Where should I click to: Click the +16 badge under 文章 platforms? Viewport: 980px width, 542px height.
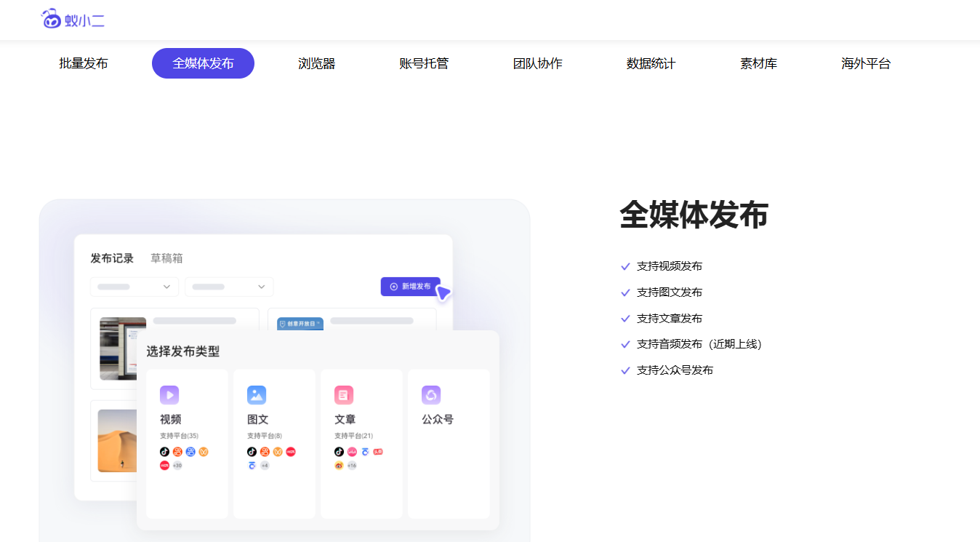pos(352,466)
